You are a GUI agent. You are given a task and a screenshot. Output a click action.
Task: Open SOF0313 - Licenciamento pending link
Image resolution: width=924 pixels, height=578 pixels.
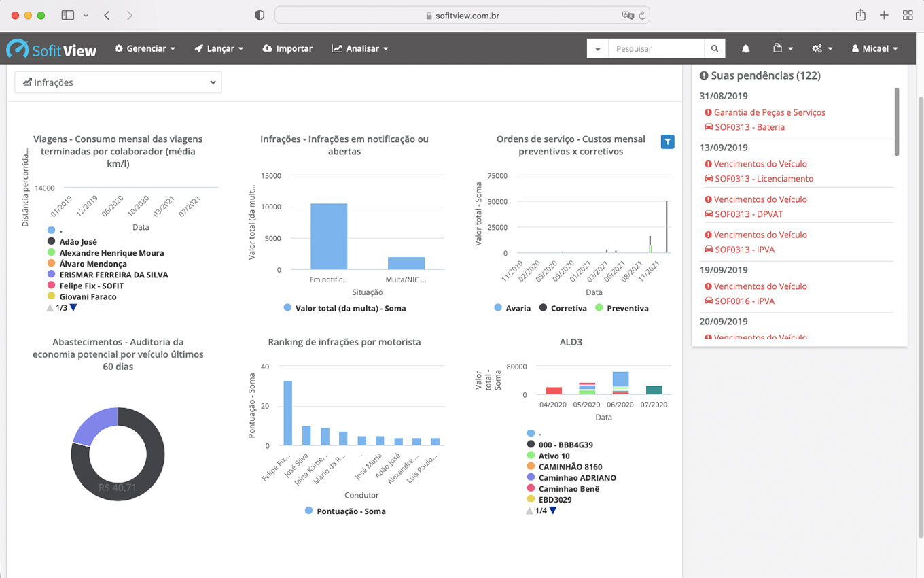pyautogui.click(x=764, y=179)
